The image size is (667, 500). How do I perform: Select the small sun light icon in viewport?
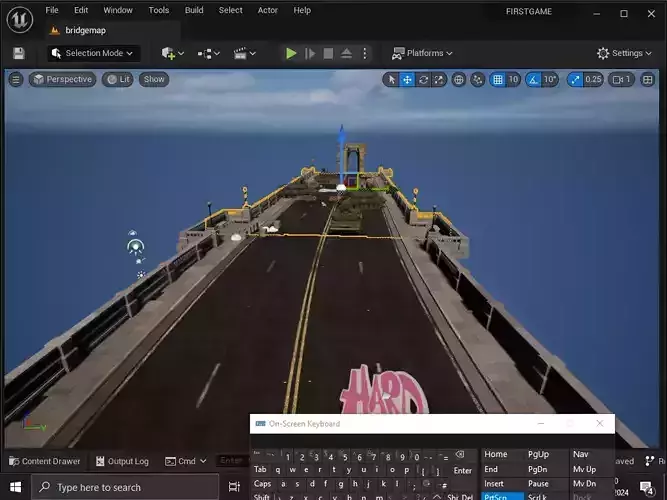point(141,275)
